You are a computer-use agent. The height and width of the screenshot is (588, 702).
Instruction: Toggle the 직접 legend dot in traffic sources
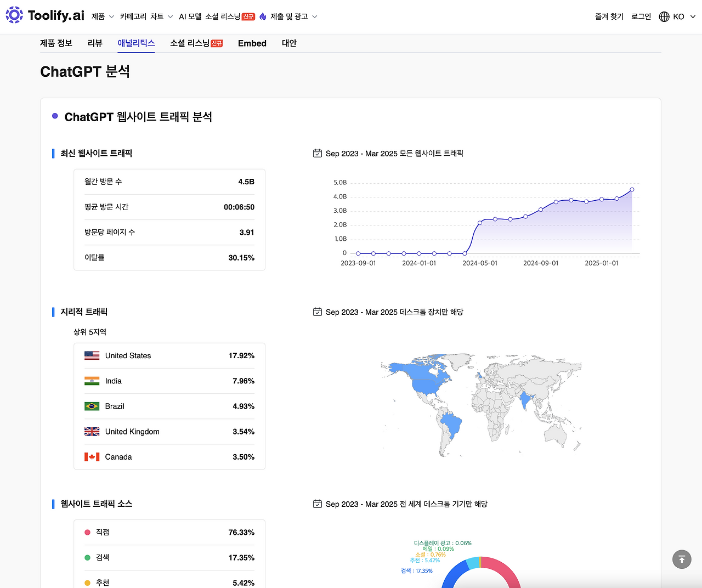click(87, 532)
